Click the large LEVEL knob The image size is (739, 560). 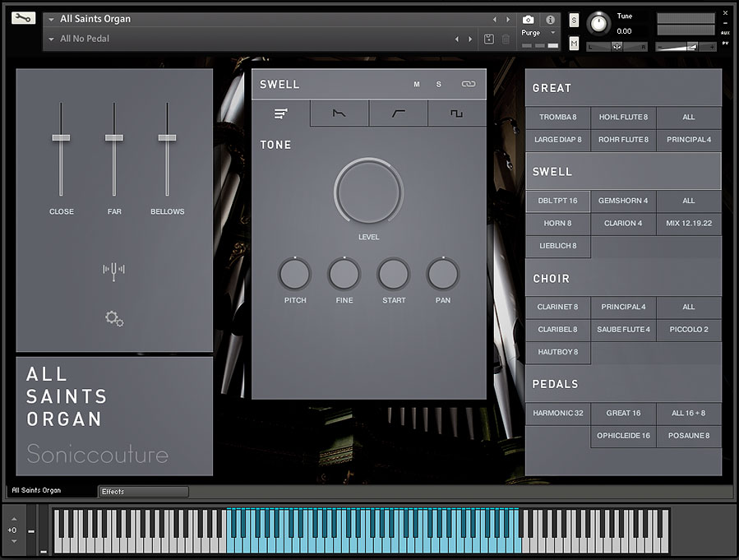(x=368, y=192)
